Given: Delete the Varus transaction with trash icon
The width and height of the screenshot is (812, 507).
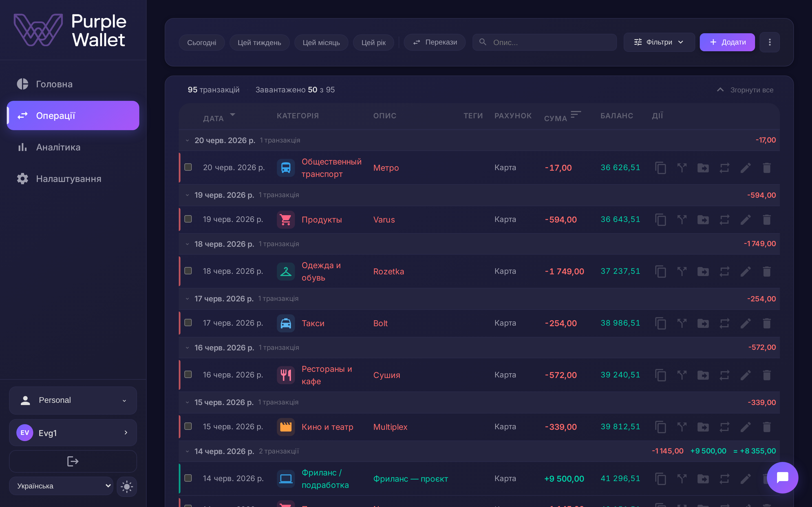Looking at the screenshot, I should [767, 220].
